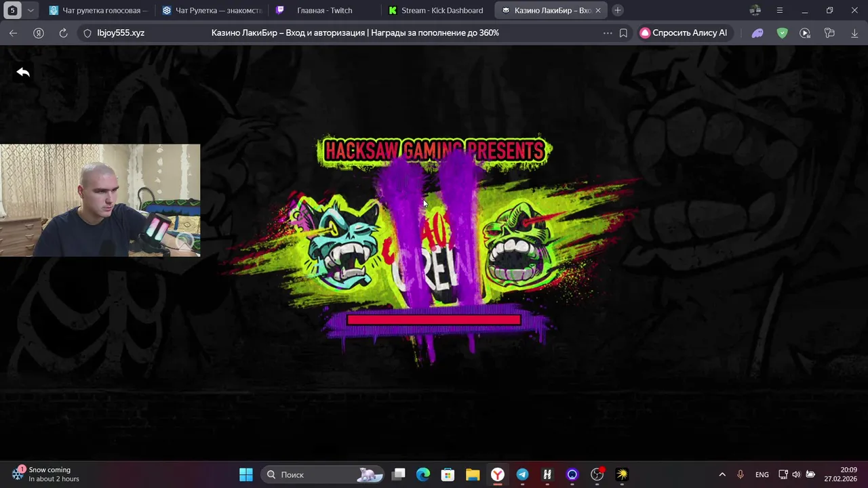
Task: Launch Microsoft Edge from taskbar
Action: [423, 474]
